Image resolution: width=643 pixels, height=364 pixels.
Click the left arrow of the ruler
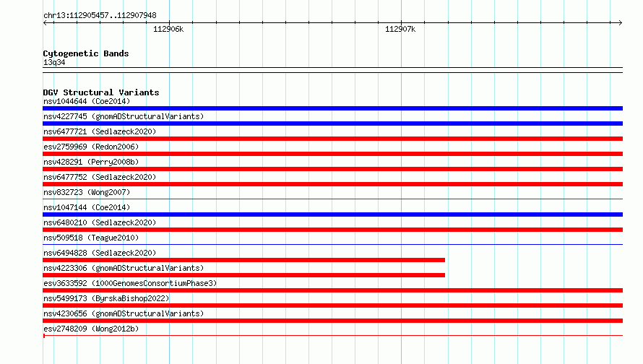45,22
